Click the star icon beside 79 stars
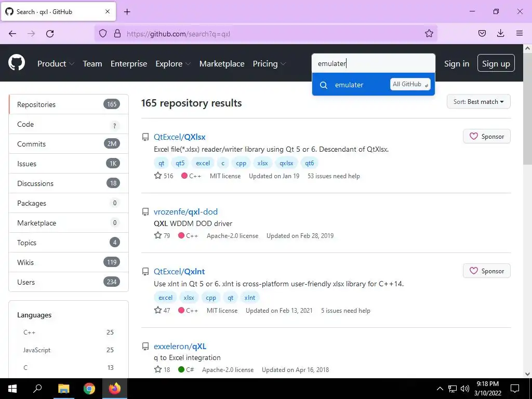 click(158, 235)
